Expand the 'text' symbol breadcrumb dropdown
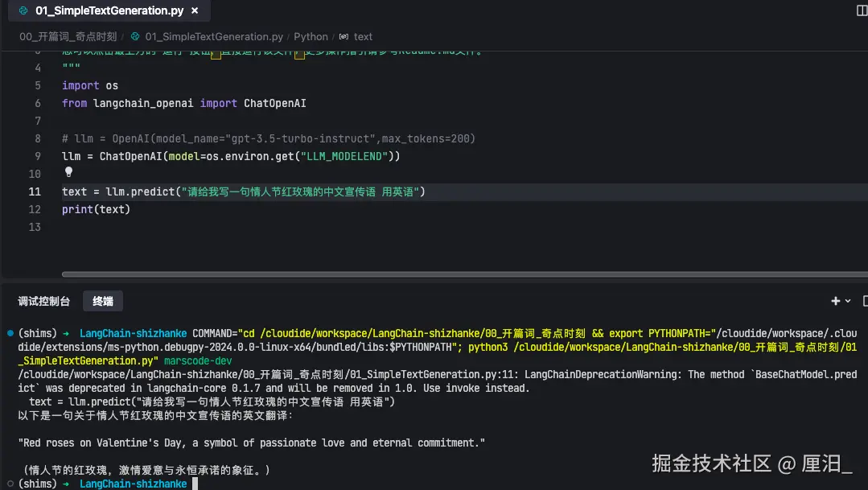Viewport: 868px width, 490px height. 363,36
